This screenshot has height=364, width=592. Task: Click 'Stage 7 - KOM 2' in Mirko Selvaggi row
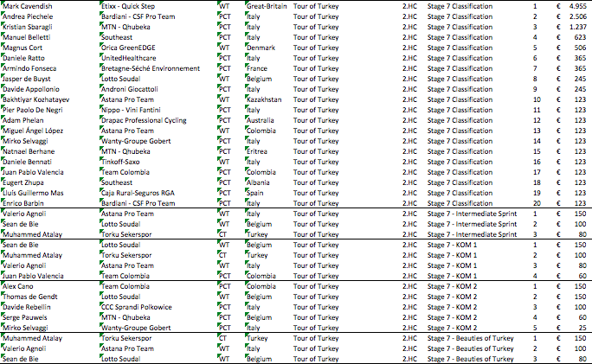tap(453, 328)
